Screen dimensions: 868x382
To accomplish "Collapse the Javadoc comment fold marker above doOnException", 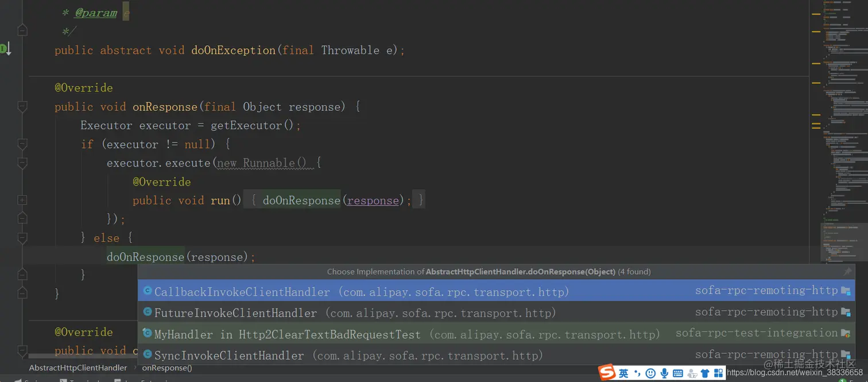I will (22, 30).
